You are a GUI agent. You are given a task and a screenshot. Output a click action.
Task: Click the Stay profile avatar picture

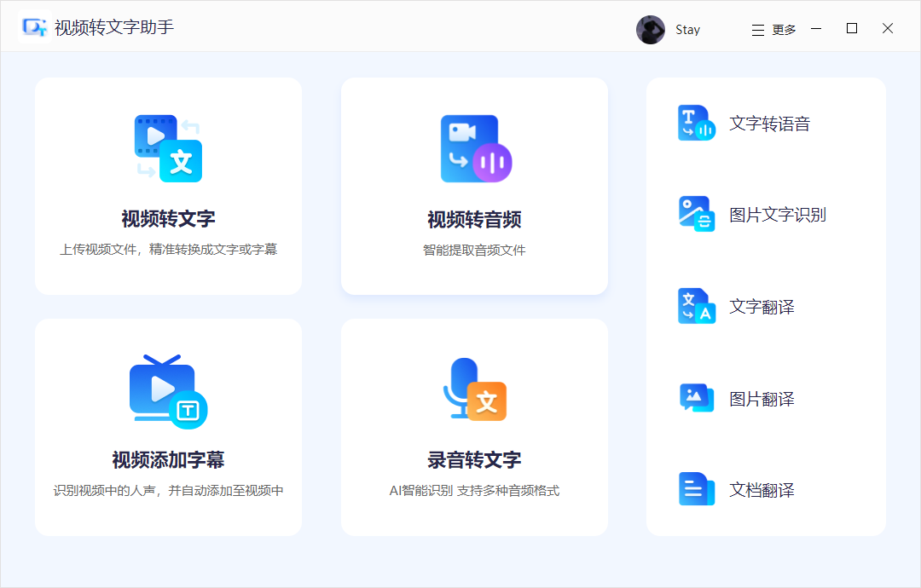tap(651, 29)
